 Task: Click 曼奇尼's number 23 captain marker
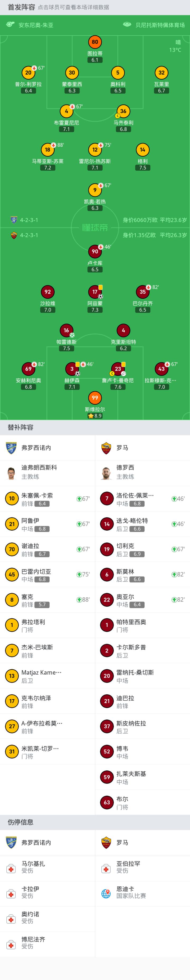[x=118, y=369]
